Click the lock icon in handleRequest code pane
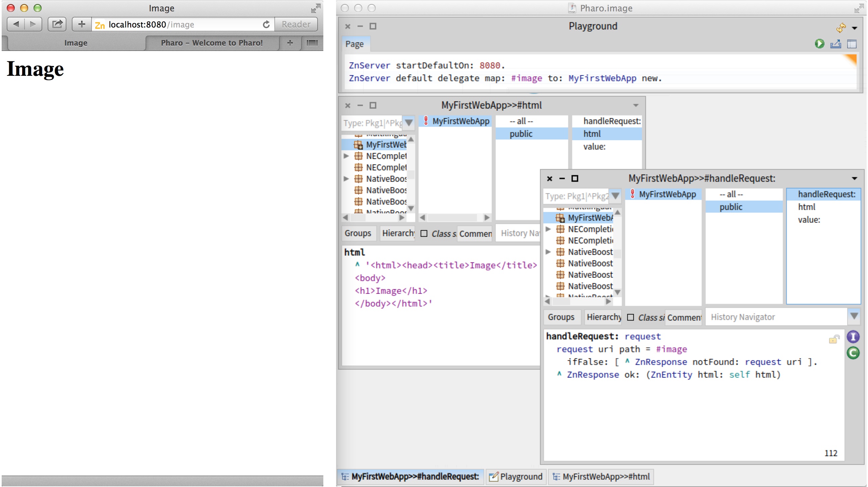 (x=834, y=339)
